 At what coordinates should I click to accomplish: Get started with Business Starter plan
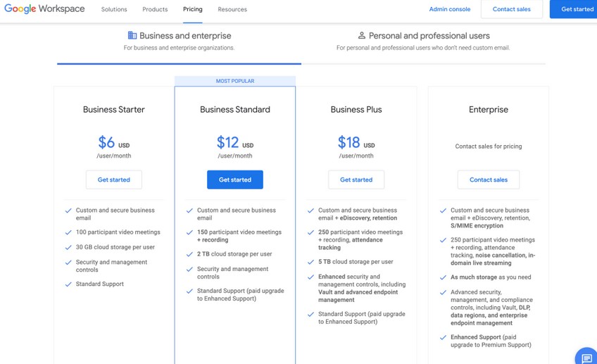[x=114, y=180]
